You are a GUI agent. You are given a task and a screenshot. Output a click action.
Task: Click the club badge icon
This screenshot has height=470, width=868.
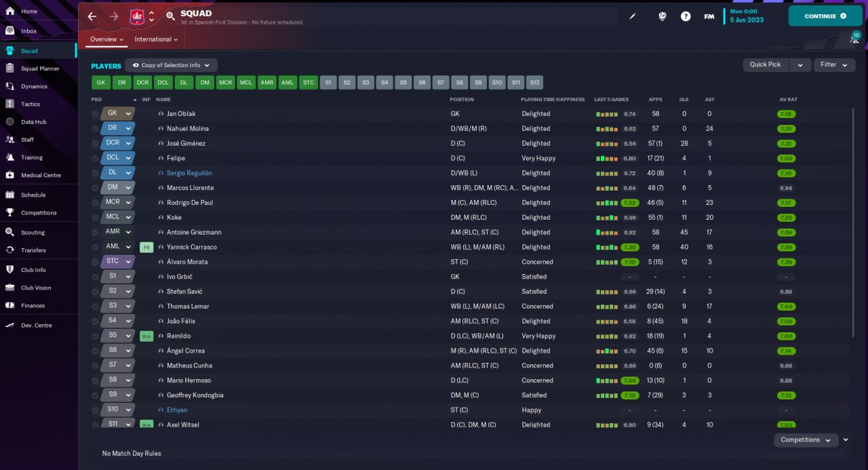pos(137,16)
